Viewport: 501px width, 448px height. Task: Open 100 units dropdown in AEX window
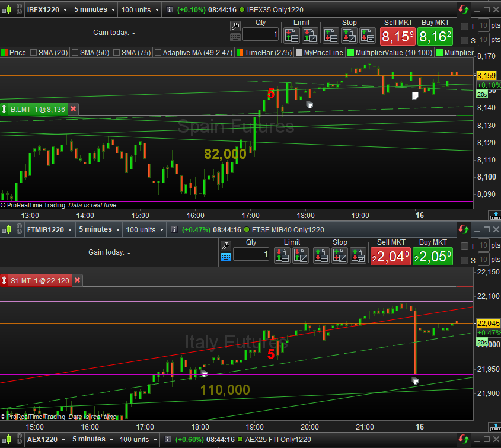(138, 439)
